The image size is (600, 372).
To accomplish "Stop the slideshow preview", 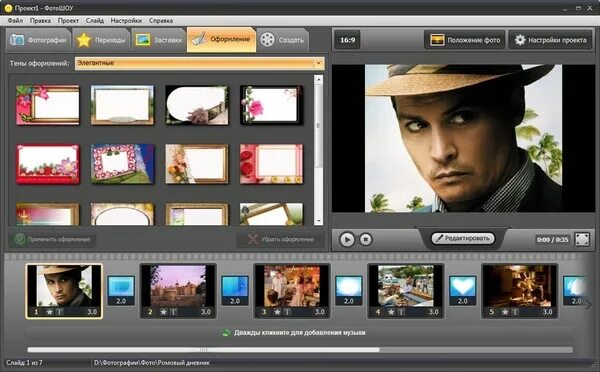I will 366,240.
